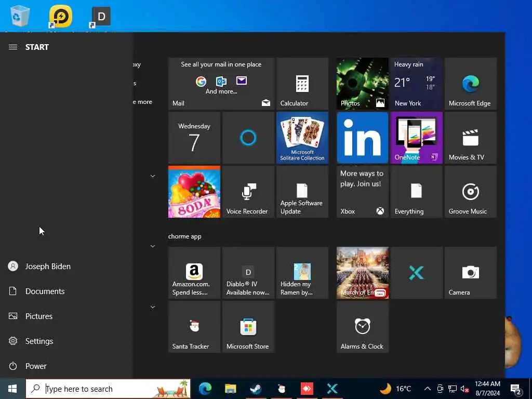Open the Mail tile
This screenshot has width=532, height=399.
coord(221,84)
